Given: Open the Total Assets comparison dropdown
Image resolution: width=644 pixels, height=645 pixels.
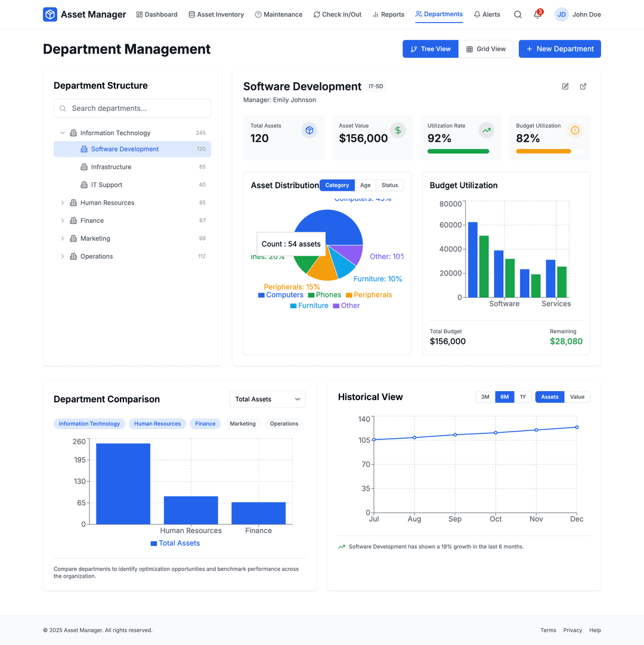Looking at the screenshot, I should pyautogui.click(x=267, y=399).
